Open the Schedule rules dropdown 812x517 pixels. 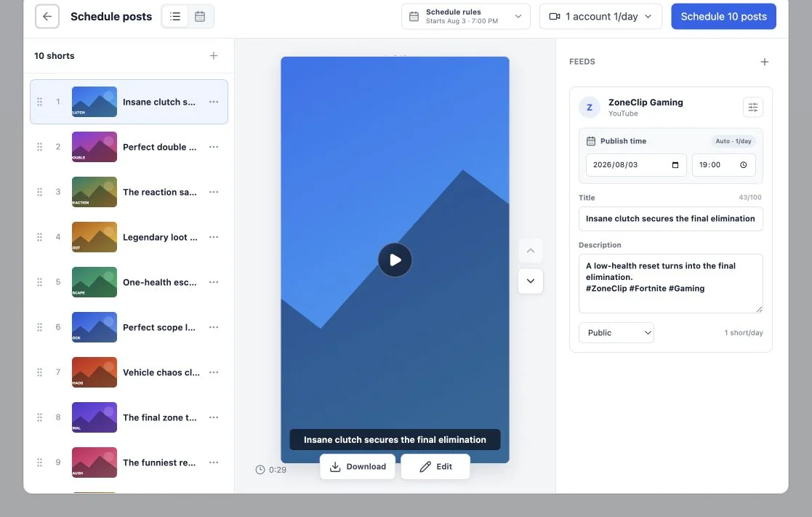coord(465,17)
